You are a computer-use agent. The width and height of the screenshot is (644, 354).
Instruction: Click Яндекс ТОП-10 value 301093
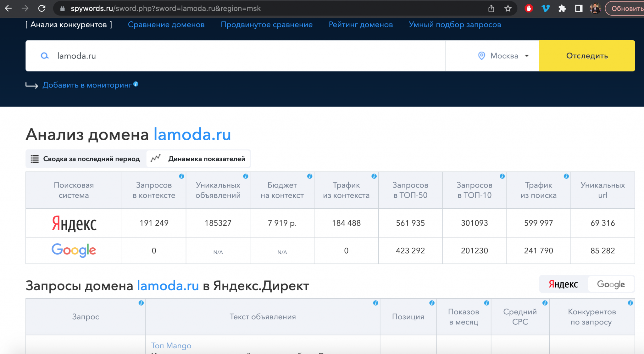tap(475, 223)
